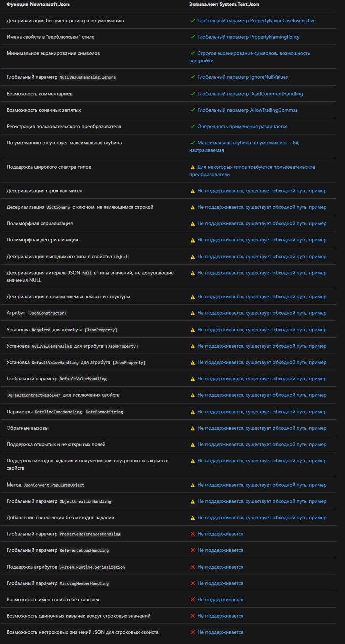Open the PropertyNameCaseInsensitive global parameter link
345x644 pixels.
(256, 21)
